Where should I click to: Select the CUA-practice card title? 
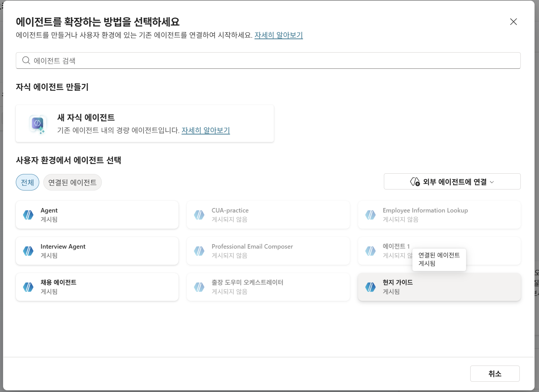pos(230,210)
